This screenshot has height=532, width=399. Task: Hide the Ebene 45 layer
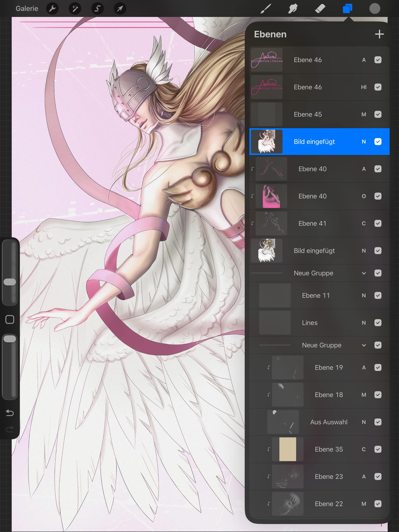click(x=378, y=114)
